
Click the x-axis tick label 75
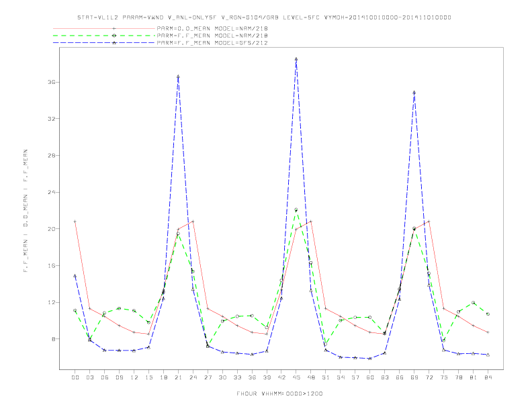(x=443, y=377)
